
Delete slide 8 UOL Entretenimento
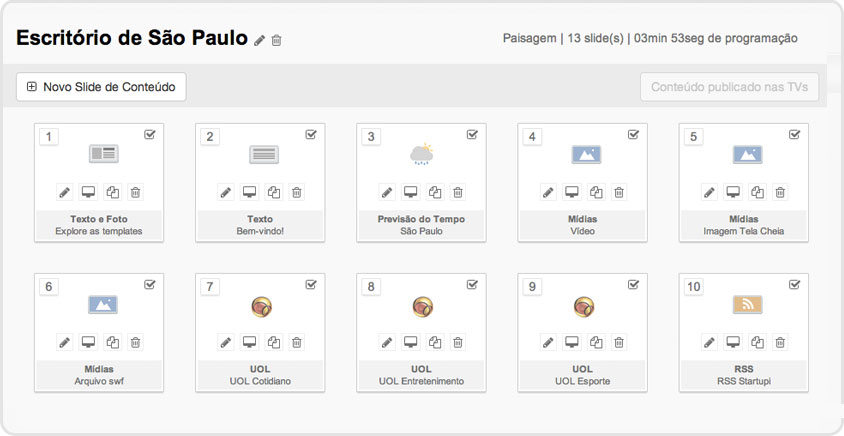point(458,342)
